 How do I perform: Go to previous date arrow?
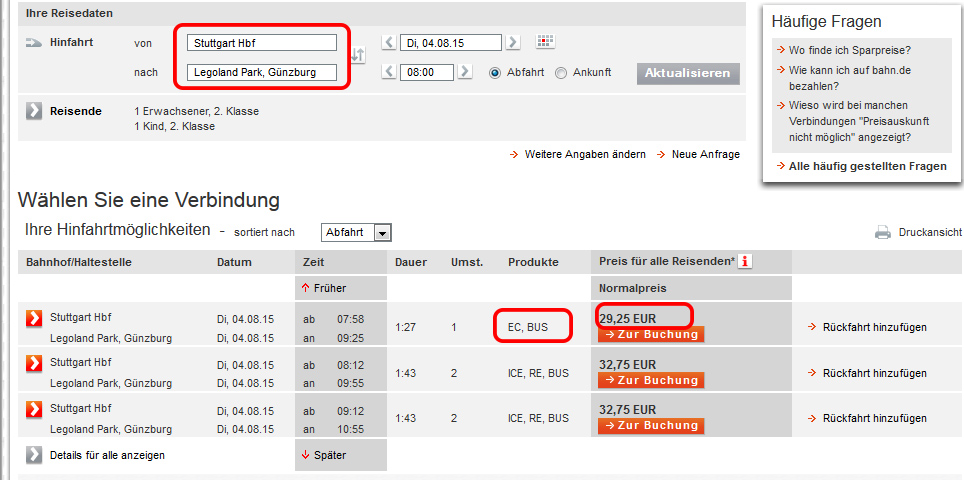[389, 42]
